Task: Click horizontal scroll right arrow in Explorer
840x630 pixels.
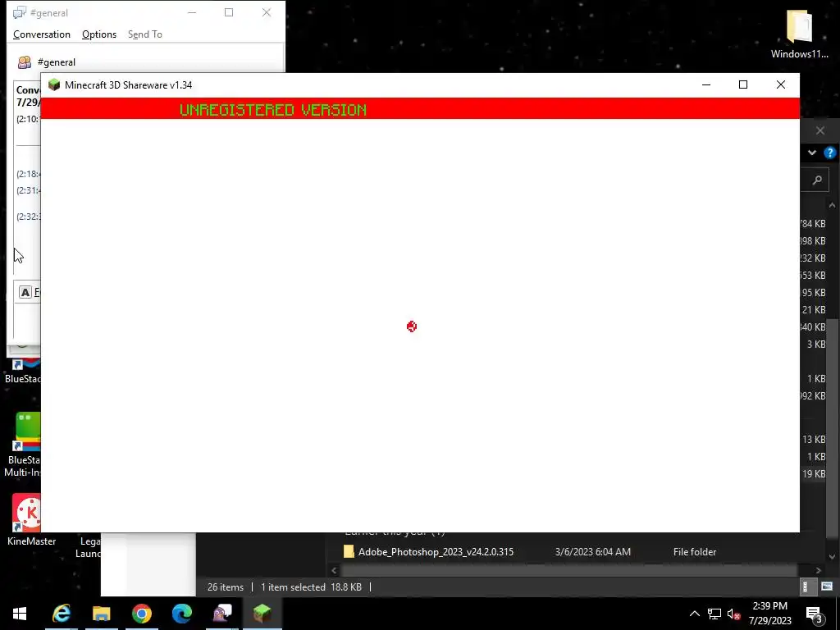Action: pos(818,571)
